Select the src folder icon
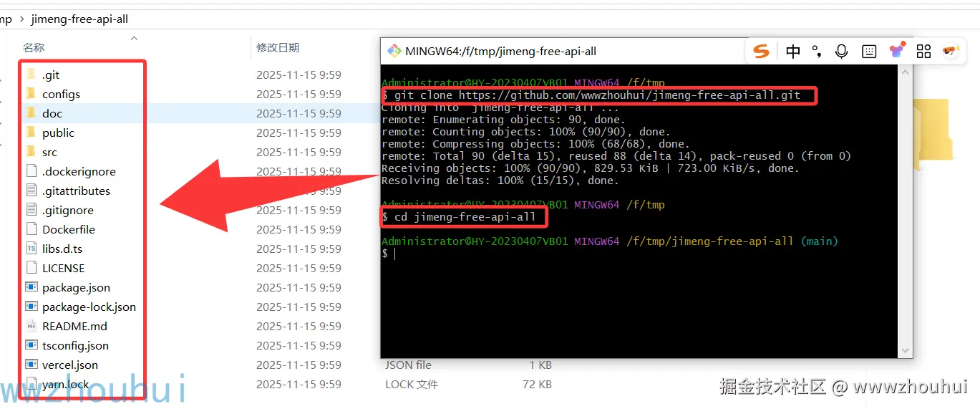Viewport: 980px width, 409px height. [31, 152]
